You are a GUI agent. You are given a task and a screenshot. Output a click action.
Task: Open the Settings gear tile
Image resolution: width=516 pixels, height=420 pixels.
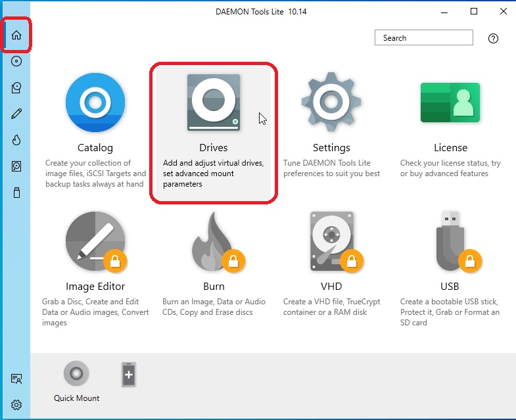click(x=331, y=102)
